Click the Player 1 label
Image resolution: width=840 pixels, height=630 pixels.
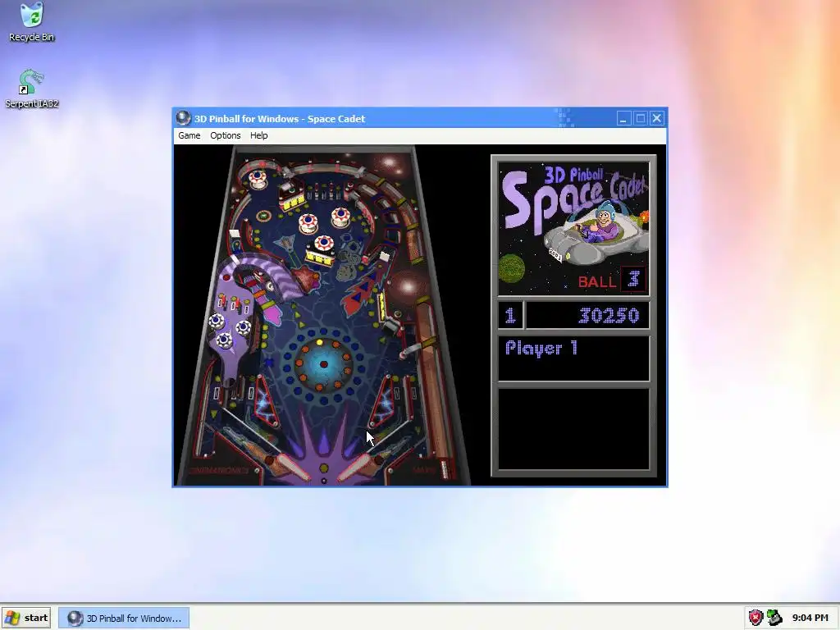[x=541, y=348]
